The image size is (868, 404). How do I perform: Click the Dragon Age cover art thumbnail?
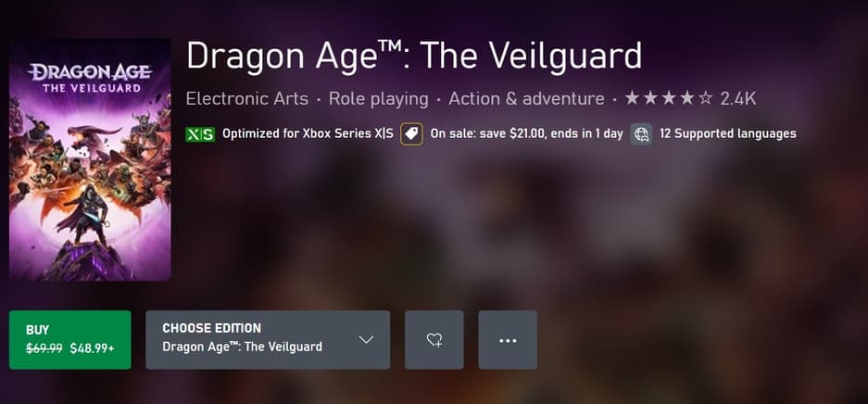point(90,159)
